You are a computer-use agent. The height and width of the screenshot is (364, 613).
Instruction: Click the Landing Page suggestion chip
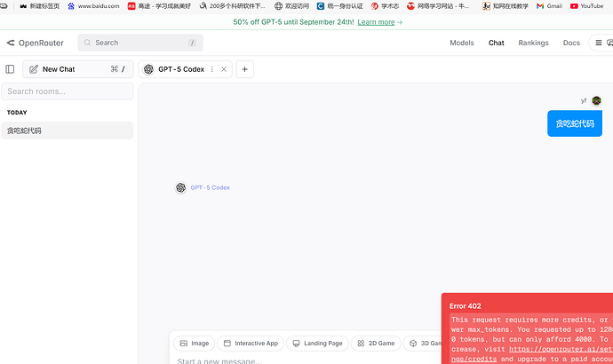317,344
